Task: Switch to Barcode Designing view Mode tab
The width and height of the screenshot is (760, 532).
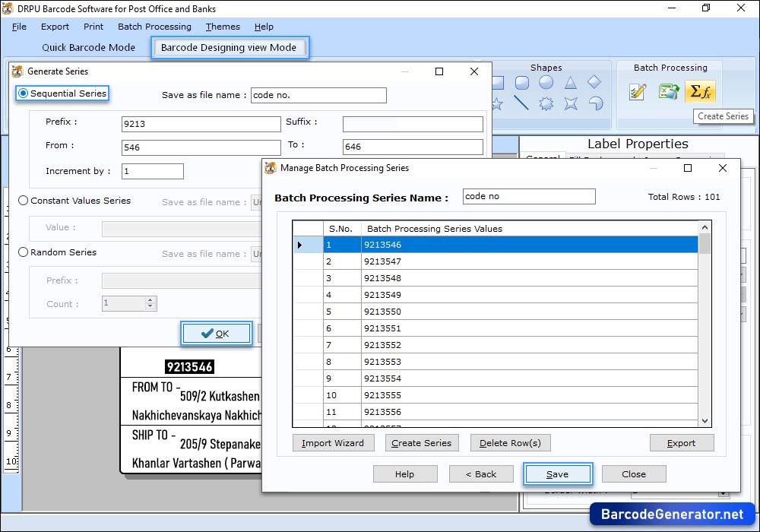Action: [x=229, y=47]
